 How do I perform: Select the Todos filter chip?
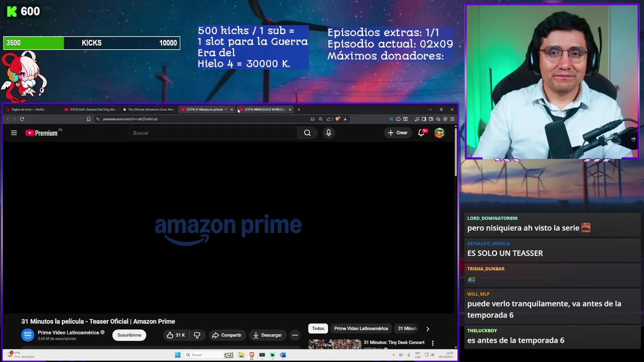[x=318, y=329]
